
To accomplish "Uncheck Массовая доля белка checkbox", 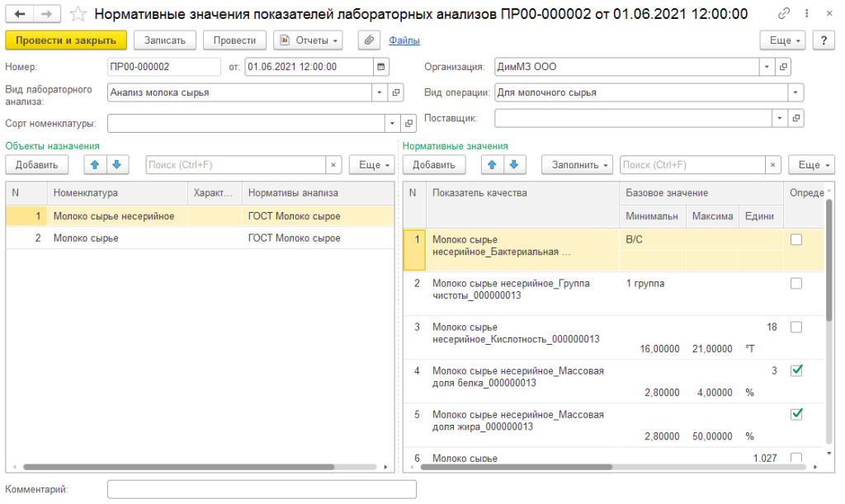I will [x=795, y=371].
